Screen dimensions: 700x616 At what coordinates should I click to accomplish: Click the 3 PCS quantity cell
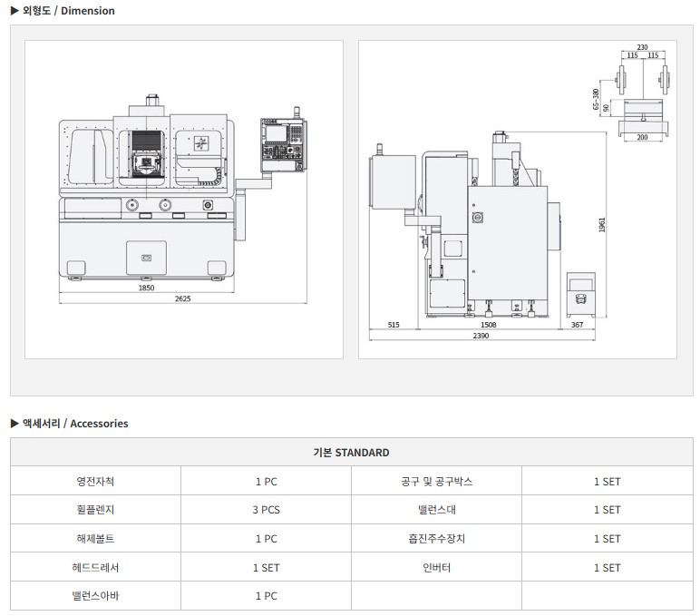point(266,510)
